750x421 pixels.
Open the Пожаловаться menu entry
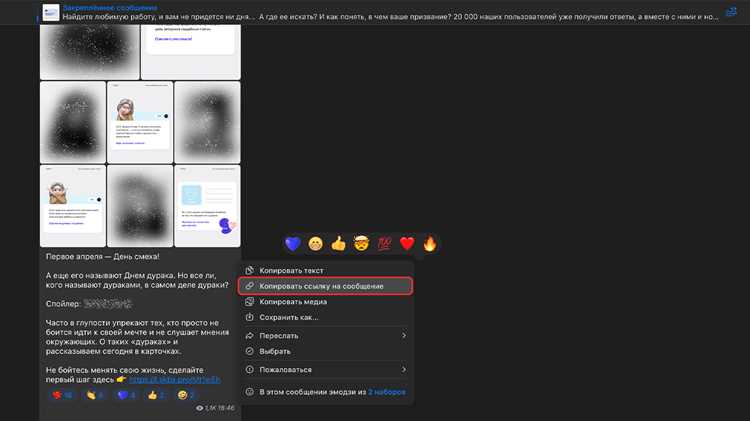(325, 369)
